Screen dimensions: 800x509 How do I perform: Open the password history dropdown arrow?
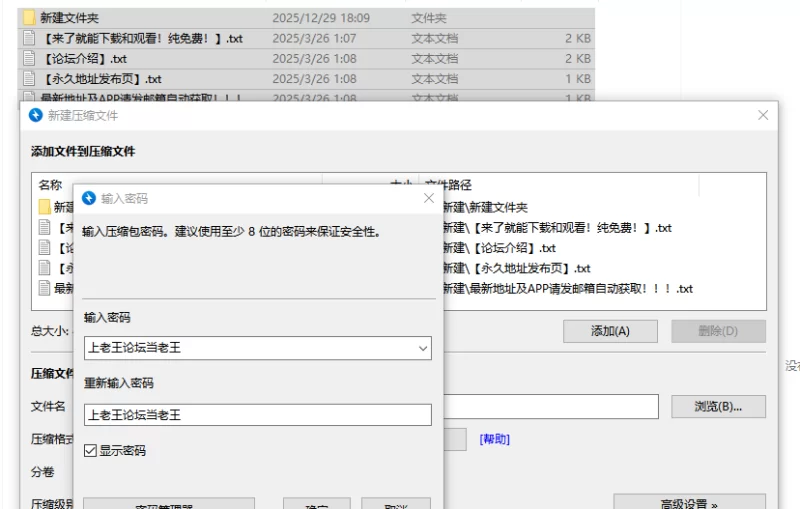click(423, 348)
